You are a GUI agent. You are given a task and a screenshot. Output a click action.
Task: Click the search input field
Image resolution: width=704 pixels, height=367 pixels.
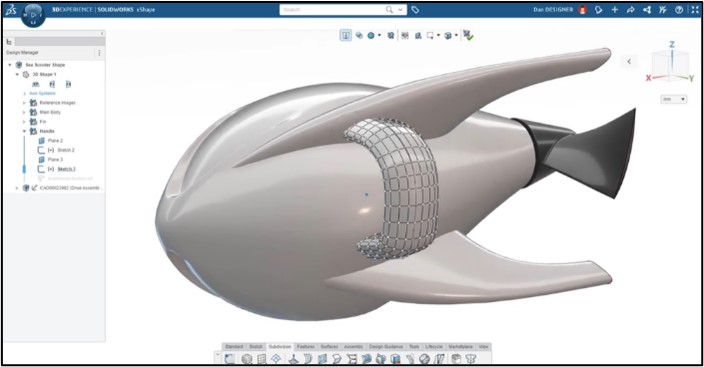coord(331,9)
